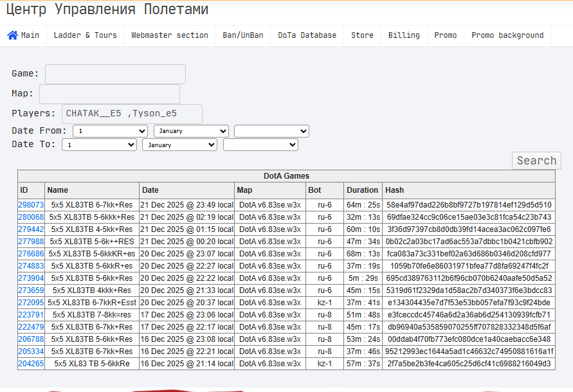Click bot 'kz-1' in row 272095
This screenshot has width=573, height=392.
pos(325,303)
